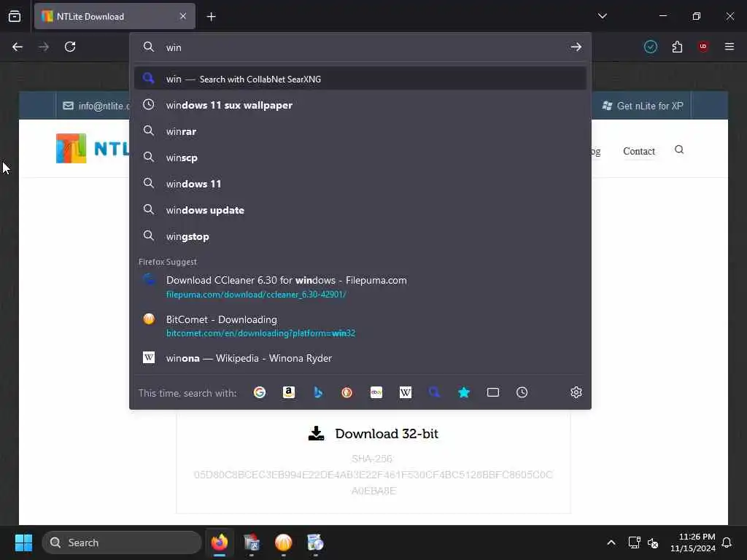The height and width of the screenshot is (560, 747).
Task: Search with eBay this time
Action: (x=376, y=392)
